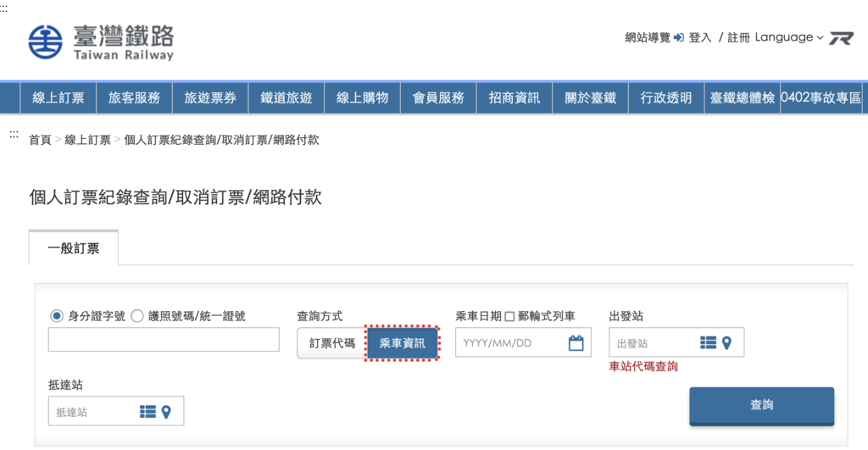The width and height of the screenshot is (868, 450).
Task: Open the 行政透明 navigation menu
Action: 666,98
